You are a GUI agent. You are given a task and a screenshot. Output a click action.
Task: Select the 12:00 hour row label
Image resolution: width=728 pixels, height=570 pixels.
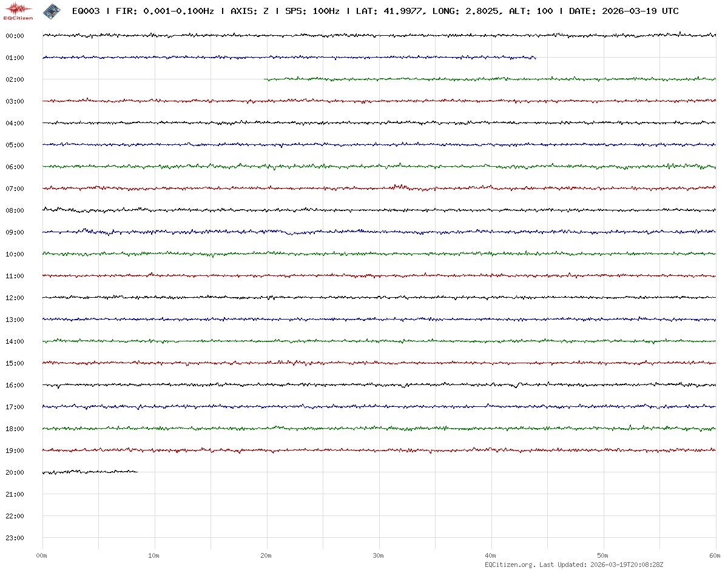(15, 298)
